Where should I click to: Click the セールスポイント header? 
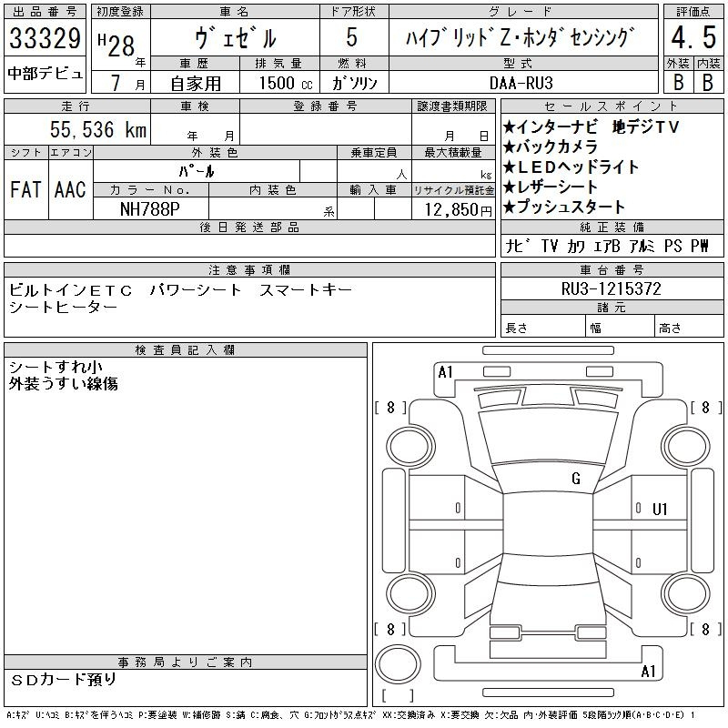coord(612,106)
